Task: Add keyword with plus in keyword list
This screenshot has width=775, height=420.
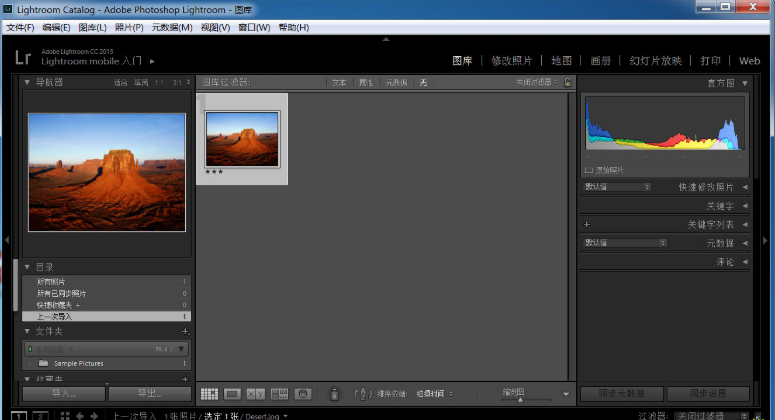Action: (x=587, y=224)
